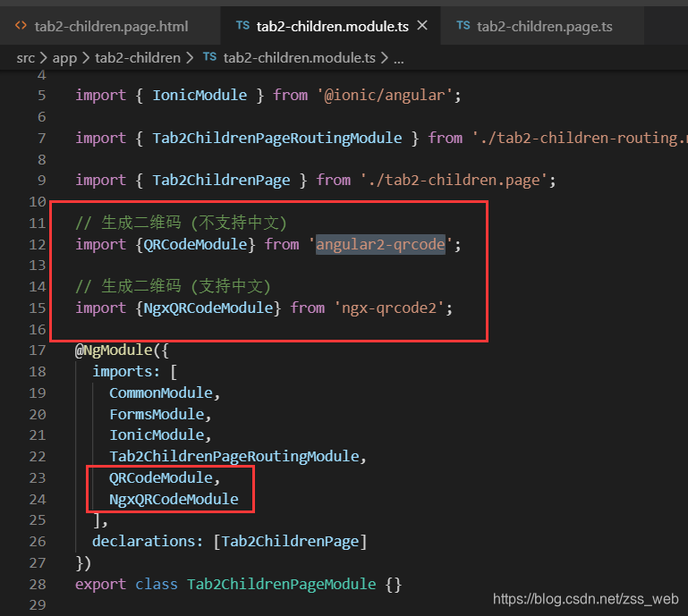
Task: Open the tab2-children.page.ts tab
Action: point(544,26)
